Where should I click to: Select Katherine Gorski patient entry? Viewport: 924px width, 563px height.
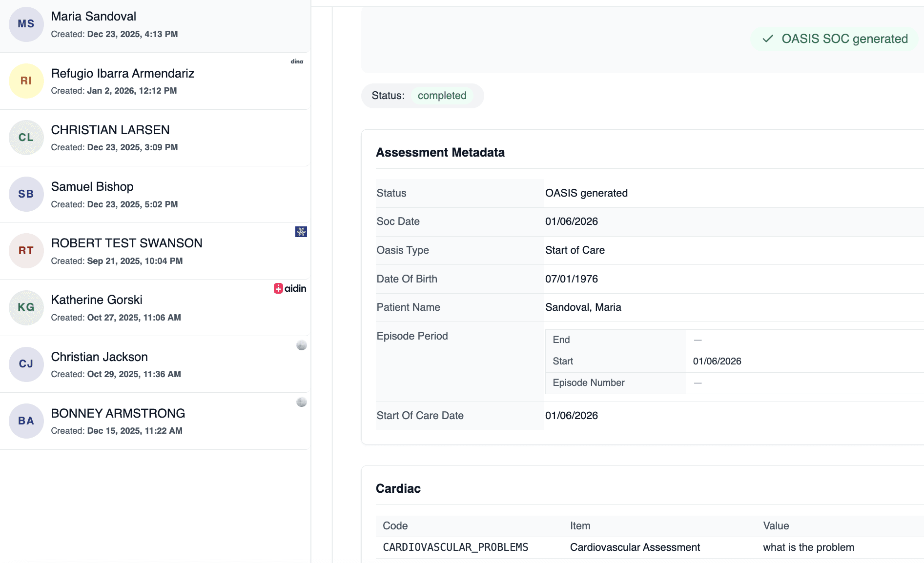point(155,308)
